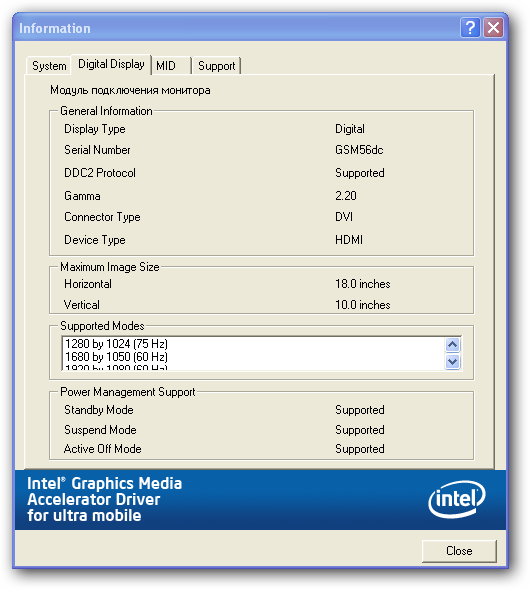Click the Supported Modes scroll down arrow
529x589 pixels.
[453, 362]
